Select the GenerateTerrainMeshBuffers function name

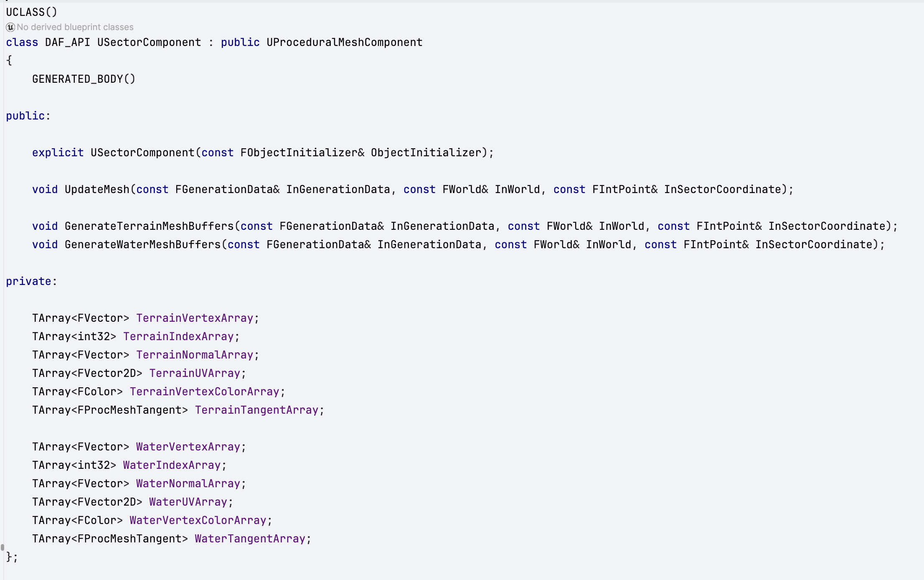click(x=149, y=226)
